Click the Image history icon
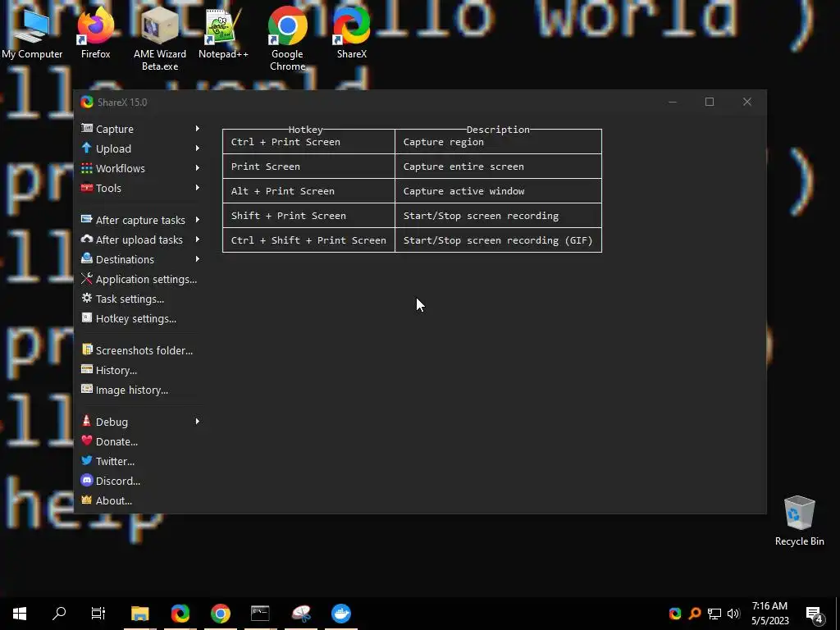 (x=87, y=390)
